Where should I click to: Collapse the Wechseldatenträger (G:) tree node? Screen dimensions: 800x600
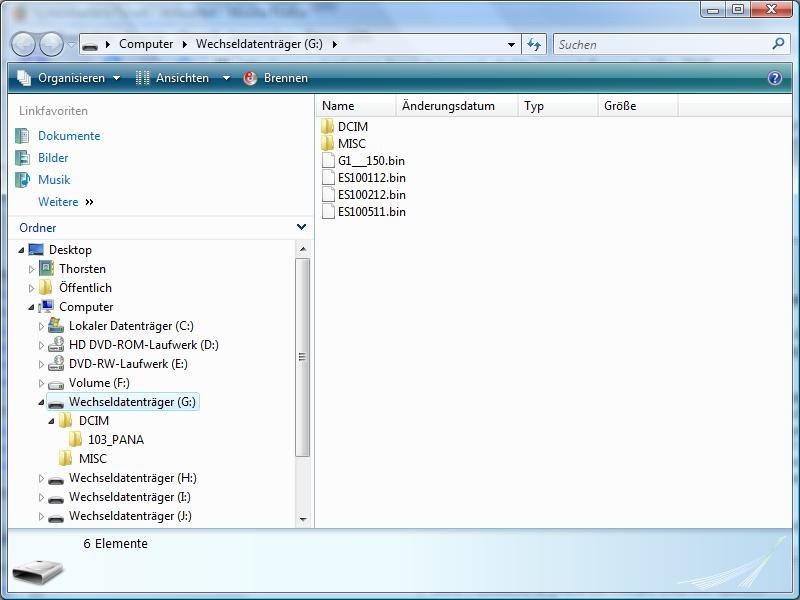[41, 402]
